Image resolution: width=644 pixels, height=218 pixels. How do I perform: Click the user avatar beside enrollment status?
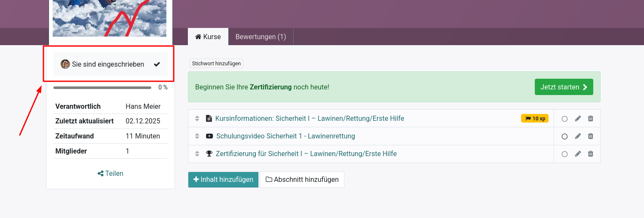[65, 64]
